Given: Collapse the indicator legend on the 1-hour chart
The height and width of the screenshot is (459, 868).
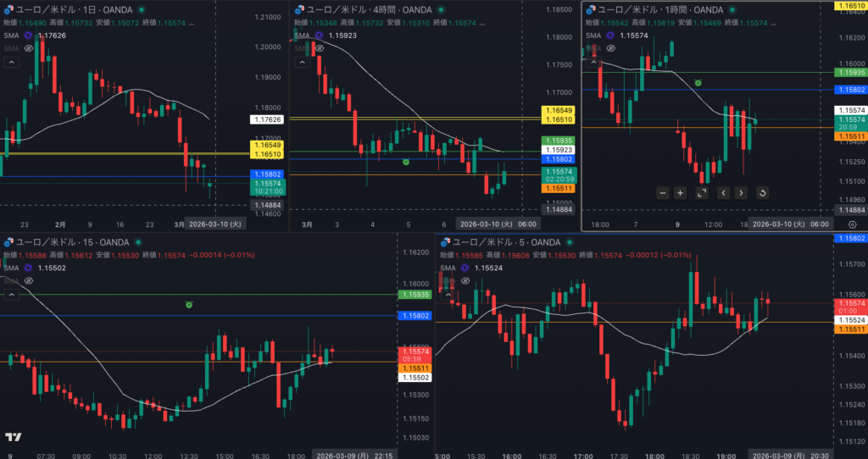Looking at the screenshot, I should pyautogui.click(x=594, y=63).
